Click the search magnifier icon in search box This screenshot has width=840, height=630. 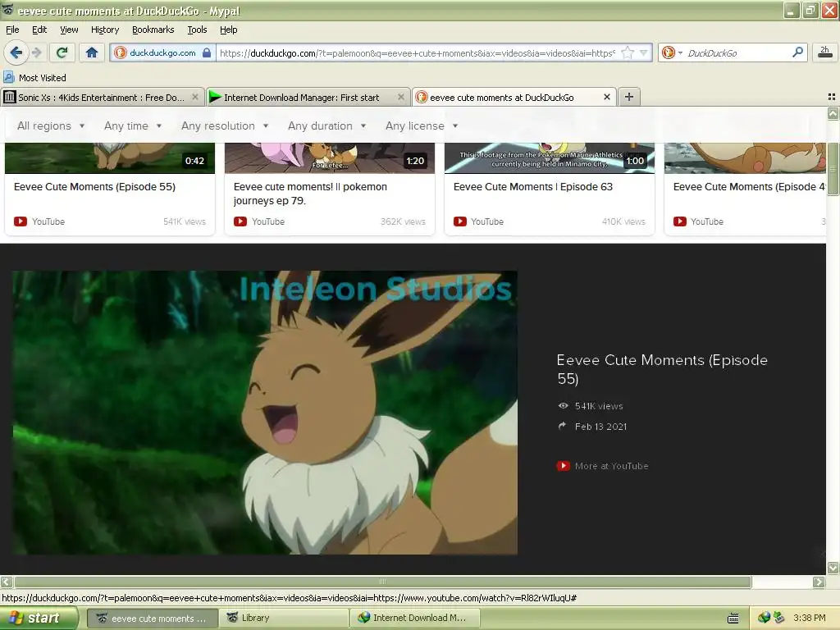(x=797, y=52)
